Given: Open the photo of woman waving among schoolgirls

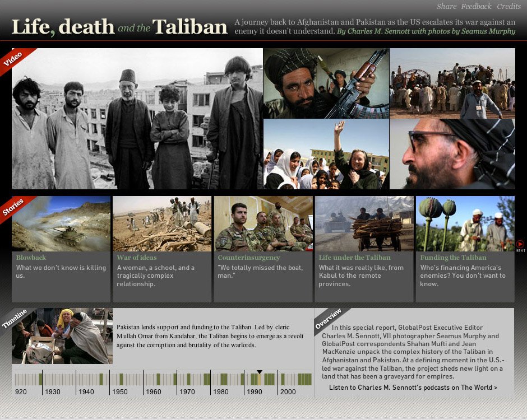Looking at the screenshot, I should [x=326, y=154].
